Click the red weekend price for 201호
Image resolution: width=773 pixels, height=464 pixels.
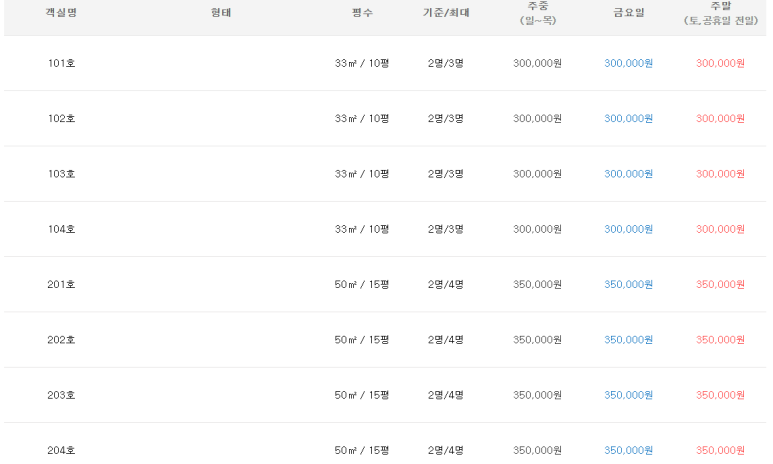click(x=720, y=284)
